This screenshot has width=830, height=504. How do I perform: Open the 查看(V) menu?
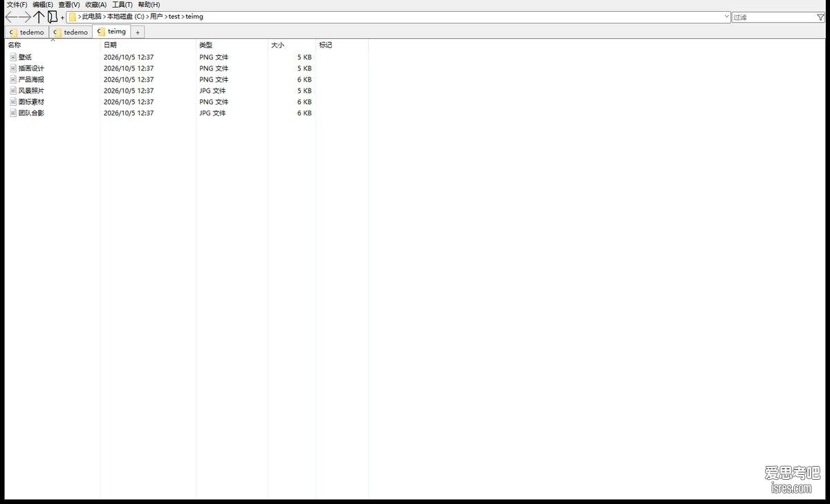(x=69, y=5)
